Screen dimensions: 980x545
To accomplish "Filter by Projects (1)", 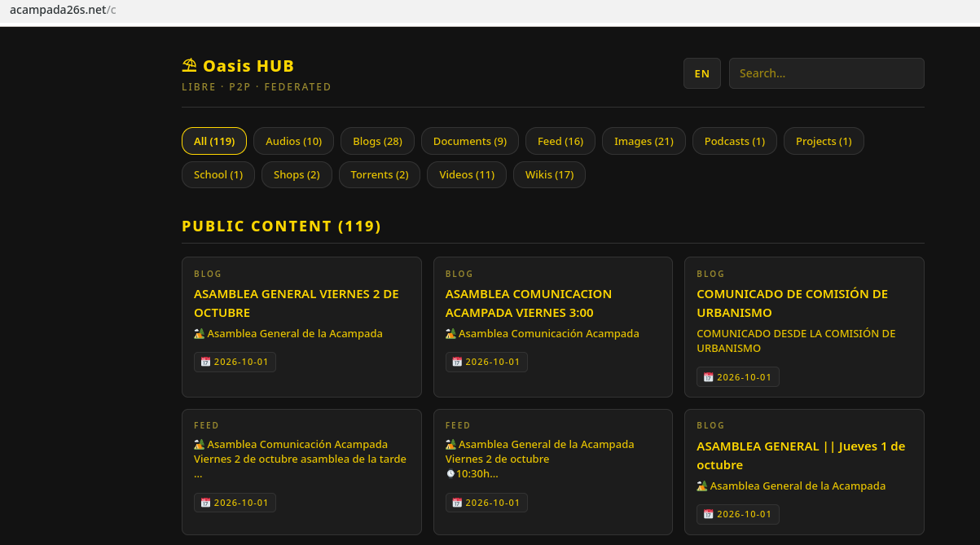I will click(824, 141).
